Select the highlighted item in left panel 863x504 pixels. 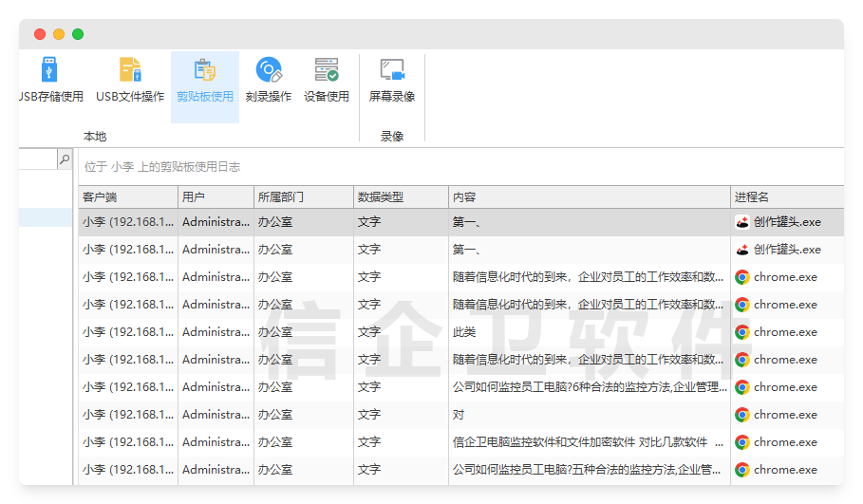coord(45,217)
